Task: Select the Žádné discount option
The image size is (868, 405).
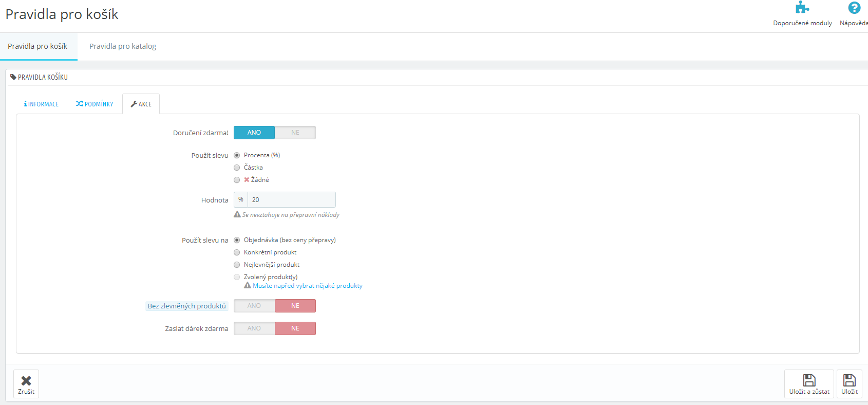Action: pyautogui.click(x=237, y=180)
